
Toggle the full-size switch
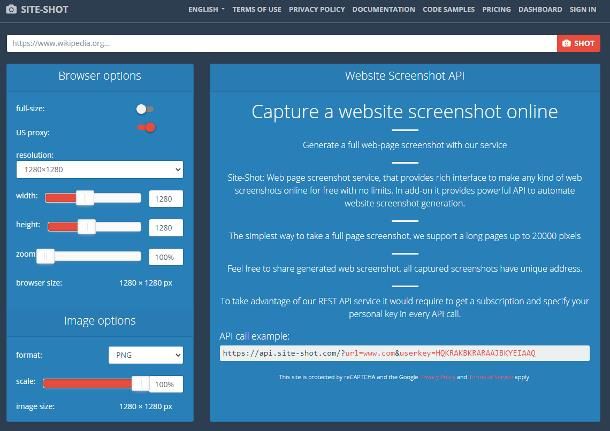(145, 109)
